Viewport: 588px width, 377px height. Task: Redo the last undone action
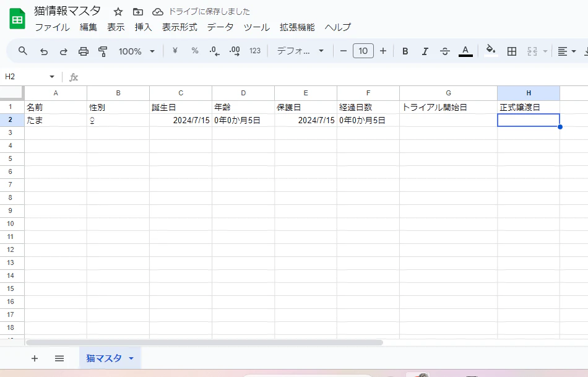63,51
